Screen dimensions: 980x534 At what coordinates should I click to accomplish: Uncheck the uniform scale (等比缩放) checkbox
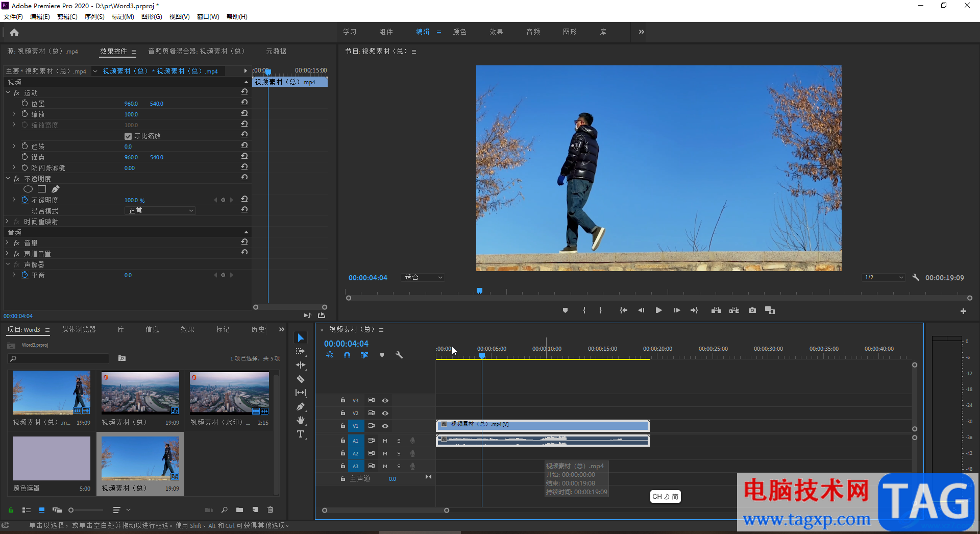click(128, 136)
